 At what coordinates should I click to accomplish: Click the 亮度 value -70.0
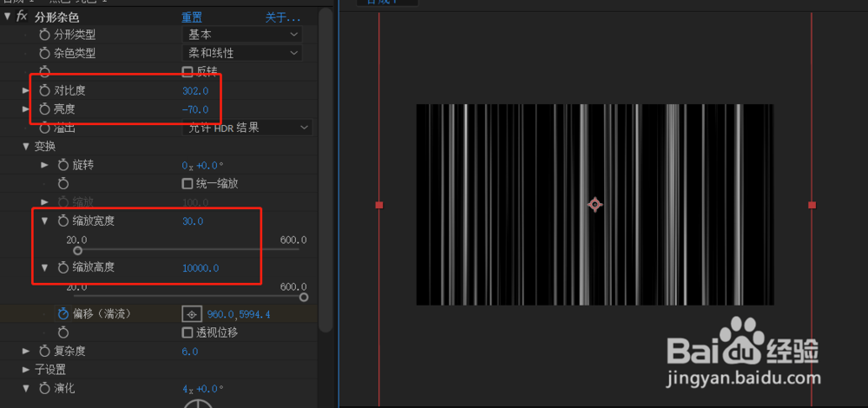click(x=195, y=109)
